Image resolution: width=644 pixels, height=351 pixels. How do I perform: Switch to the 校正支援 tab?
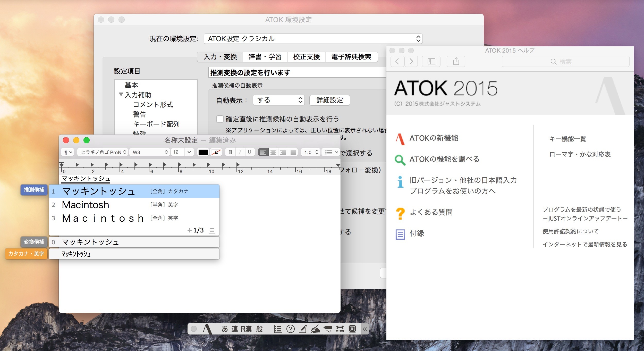tap(306, 57)
